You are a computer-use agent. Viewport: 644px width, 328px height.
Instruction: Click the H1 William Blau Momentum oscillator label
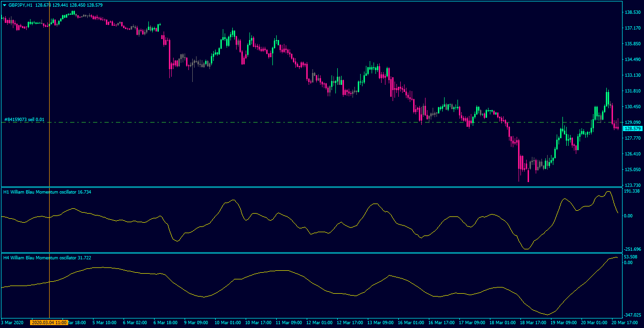(47, 192)
